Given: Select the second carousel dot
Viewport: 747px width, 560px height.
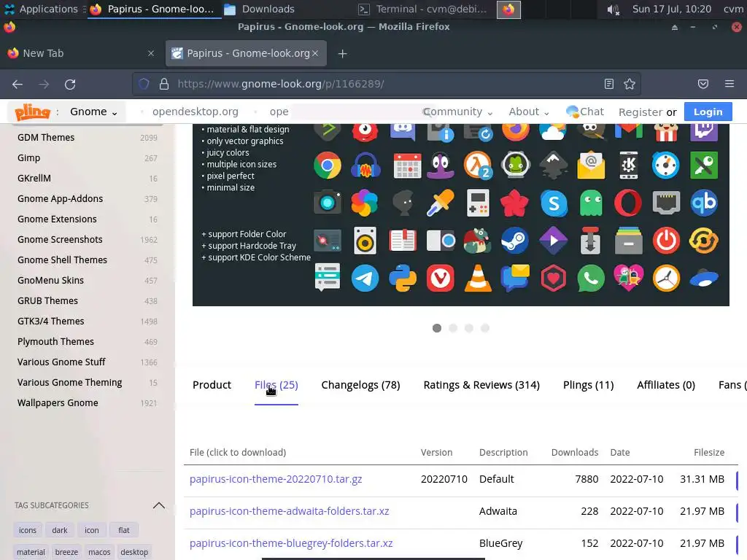Looking at the screenshot, I should (x=453, y=328).
